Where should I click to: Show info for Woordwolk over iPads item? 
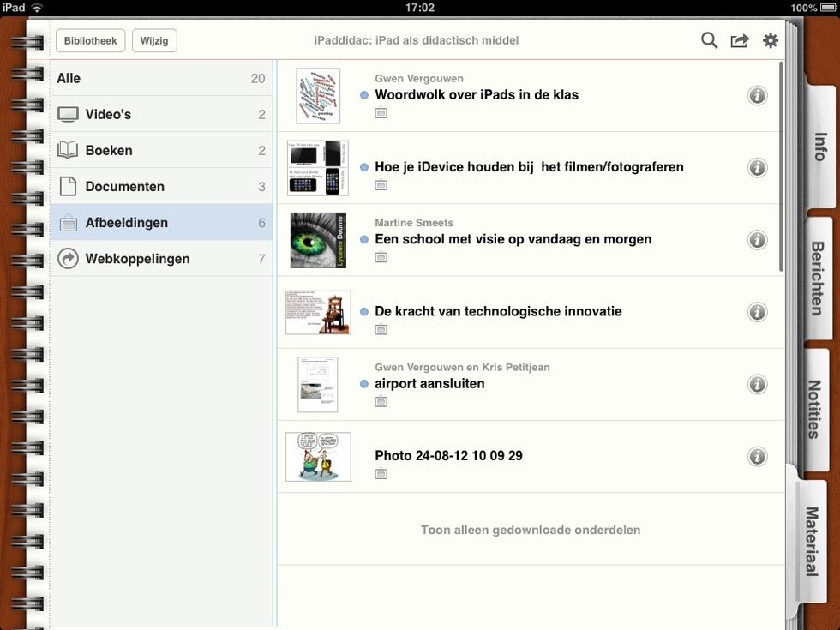click(x=757, y=96)
